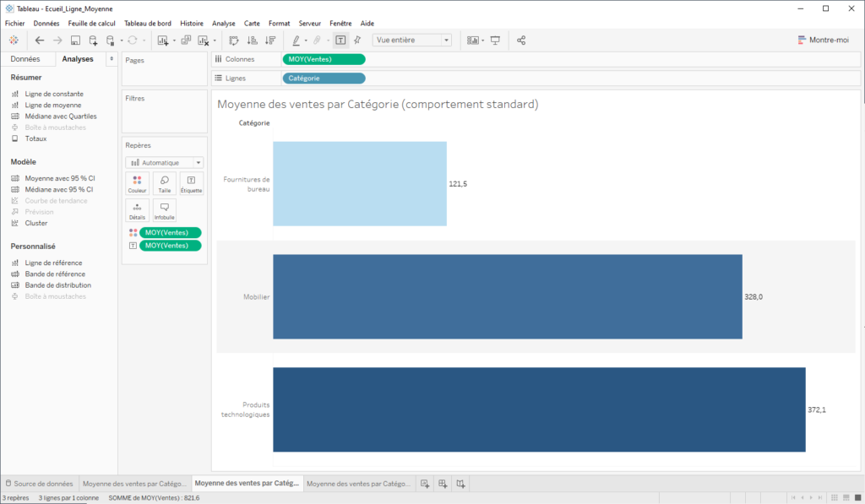Viewport: 865px width, 504px height.
Task: Click the Mobilier bar in chart
Action: click(508, 296)
